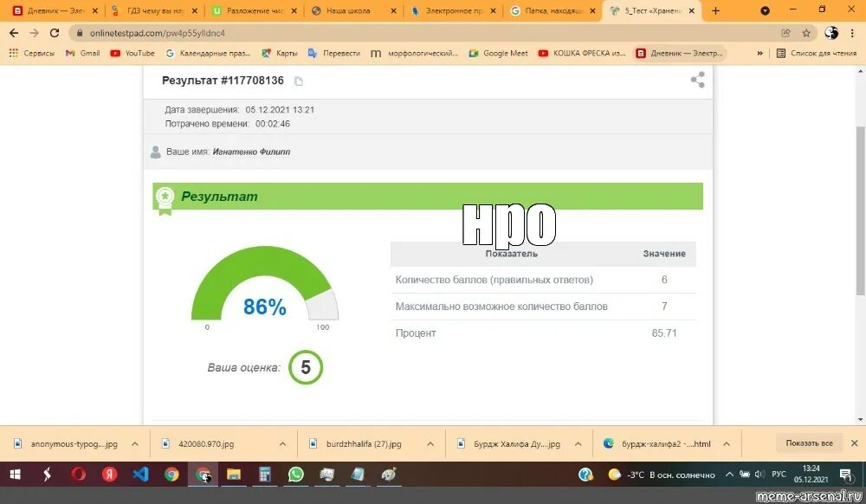866x504 pixels.
Task: Open морфологический bookmark
Action: 414,53
